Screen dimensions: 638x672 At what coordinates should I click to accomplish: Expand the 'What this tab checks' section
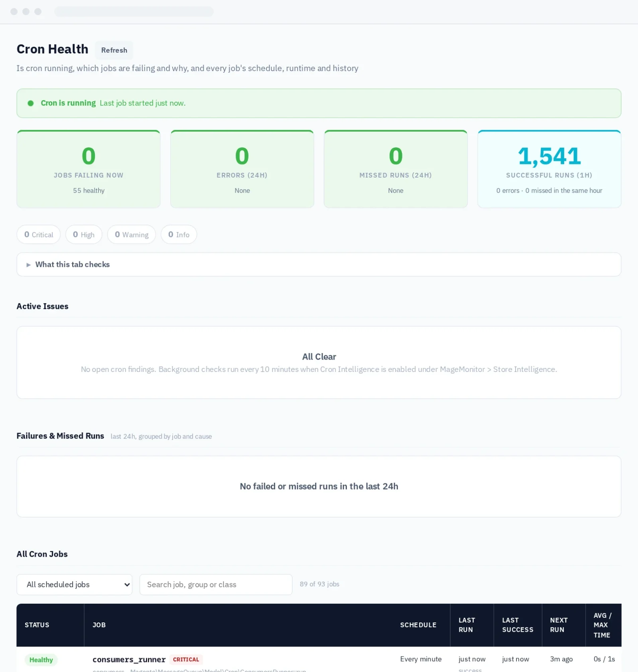[x=319, y=265]
